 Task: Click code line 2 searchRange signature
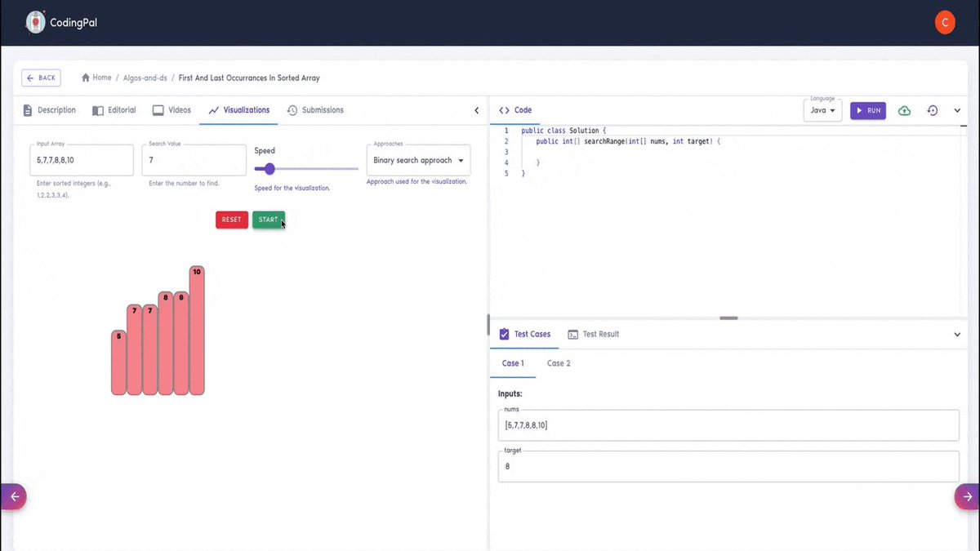629,141
